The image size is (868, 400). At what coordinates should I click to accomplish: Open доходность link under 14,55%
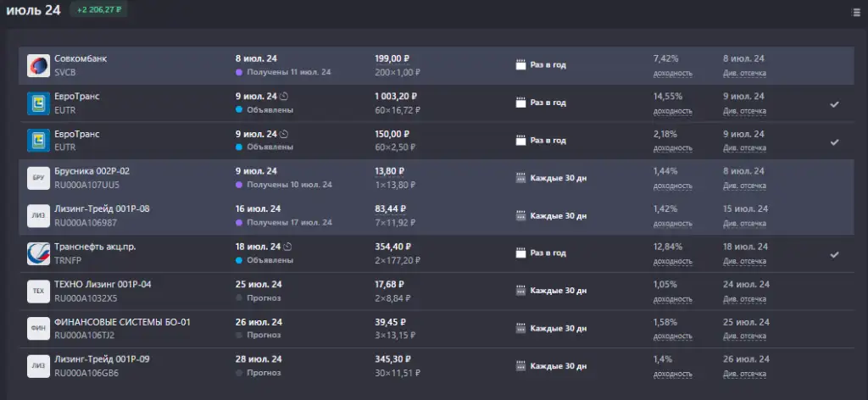(x=672, y=111)
